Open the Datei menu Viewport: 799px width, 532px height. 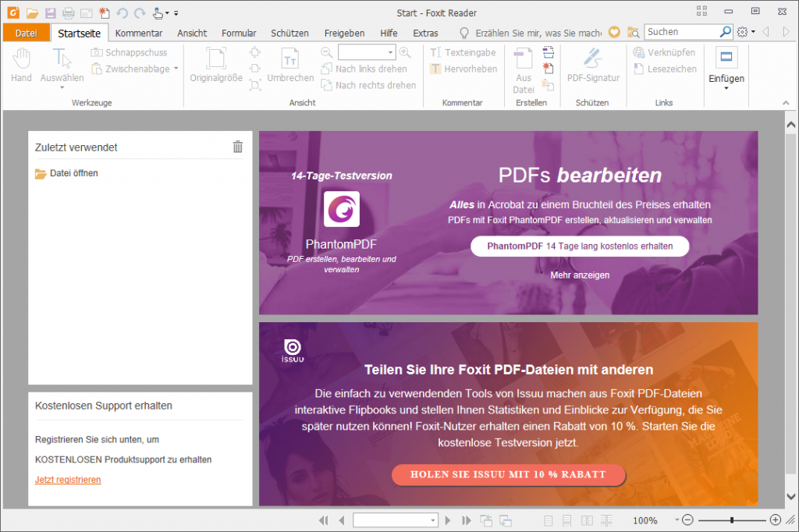click(26, 33)
